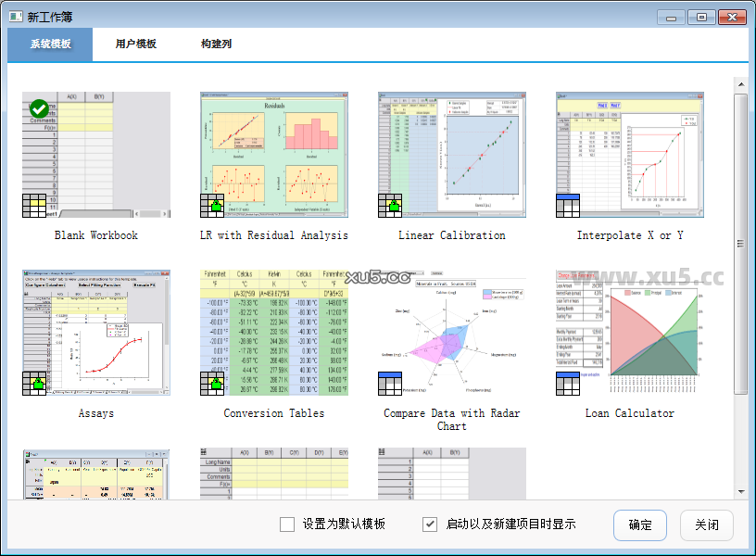756x556 pixels.
Task: Select the Blank Workbook template thumbnail
Action: click(95, 155)
